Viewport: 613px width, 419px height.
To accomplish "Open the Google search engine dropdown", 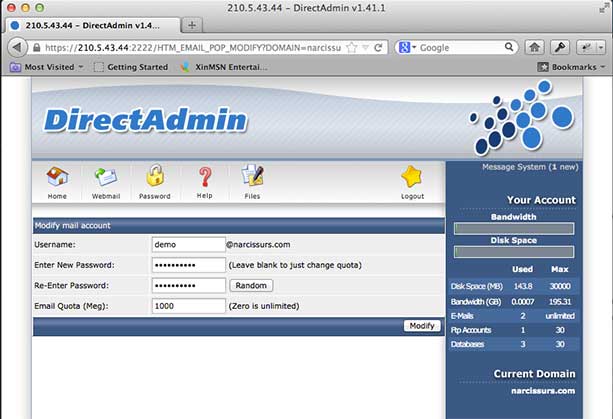I will [x=407, y=48].
